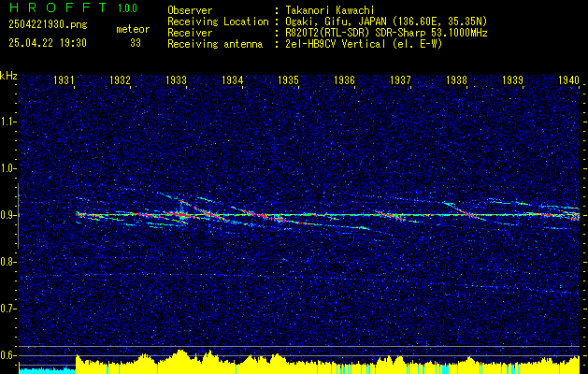Click the 1937 time marker

[400, 79]
